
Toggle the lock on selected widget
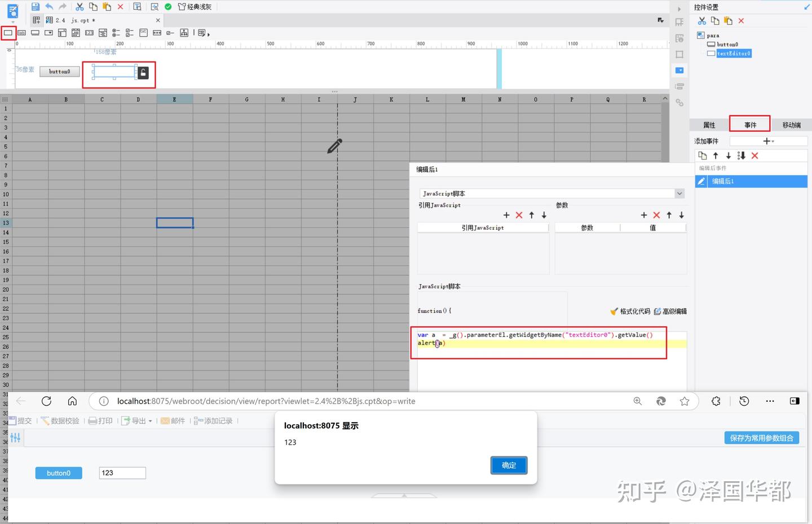[x=143, y=73]
